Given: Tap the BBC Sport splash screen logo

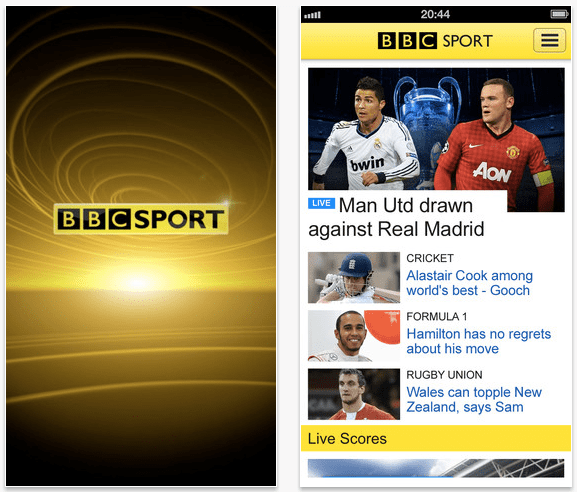Looking at the screenshot, I should [141, 219].
